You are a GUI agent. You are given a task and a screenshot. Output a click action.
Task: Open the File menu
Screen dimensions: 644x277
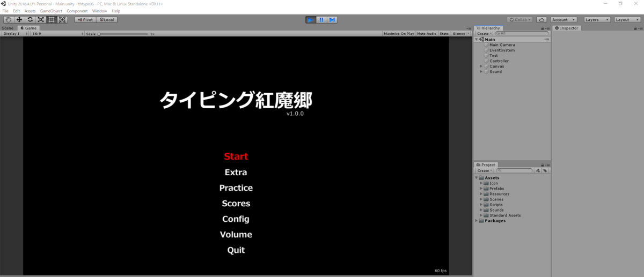point(5,11)
